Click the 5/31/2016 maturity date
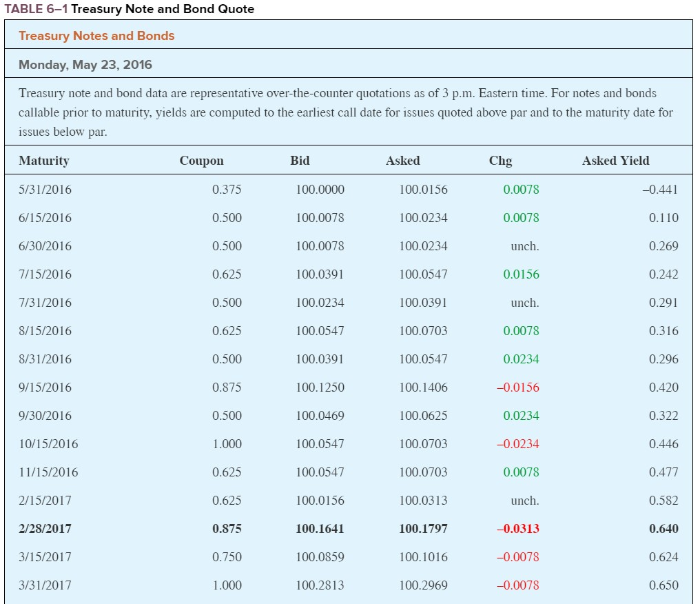 [45, 190]
